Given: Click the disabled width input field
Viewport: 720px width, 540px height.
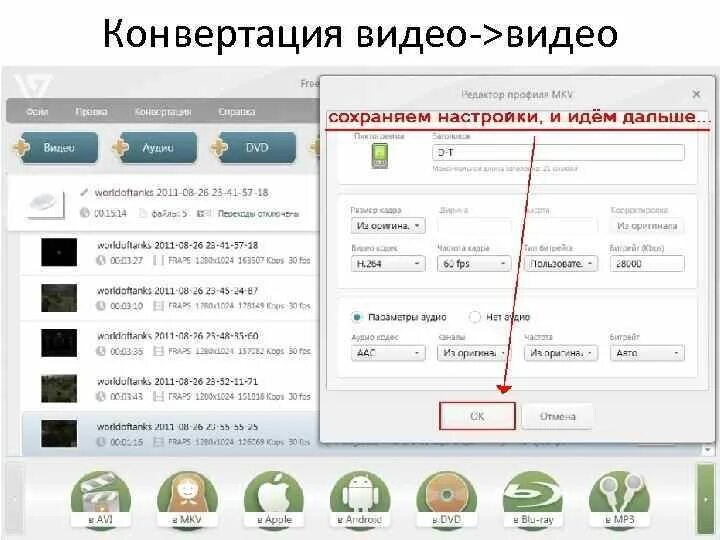Looking at the screenshot, I should pyautogui.click(x=474, y=225).
